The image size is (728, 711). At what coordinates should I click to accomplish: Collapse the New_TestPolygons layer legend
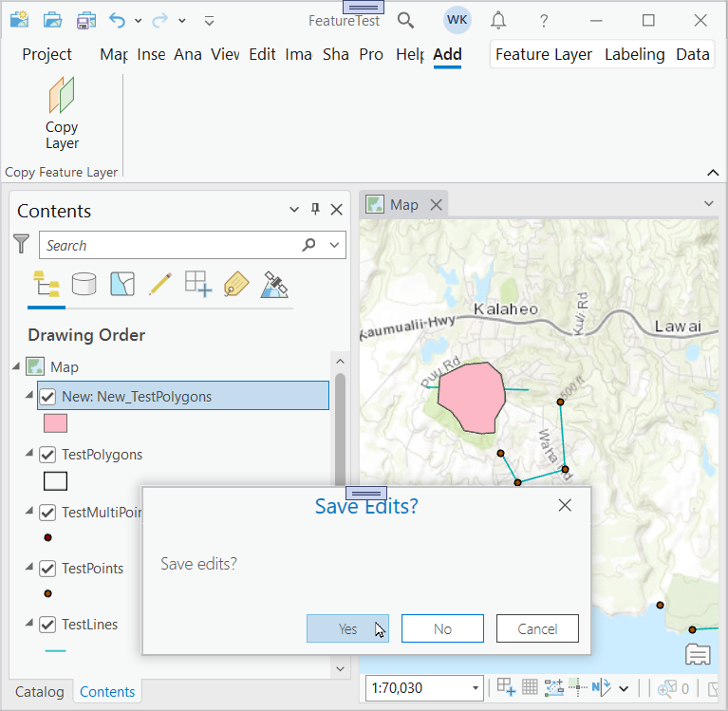click(29, 395)
